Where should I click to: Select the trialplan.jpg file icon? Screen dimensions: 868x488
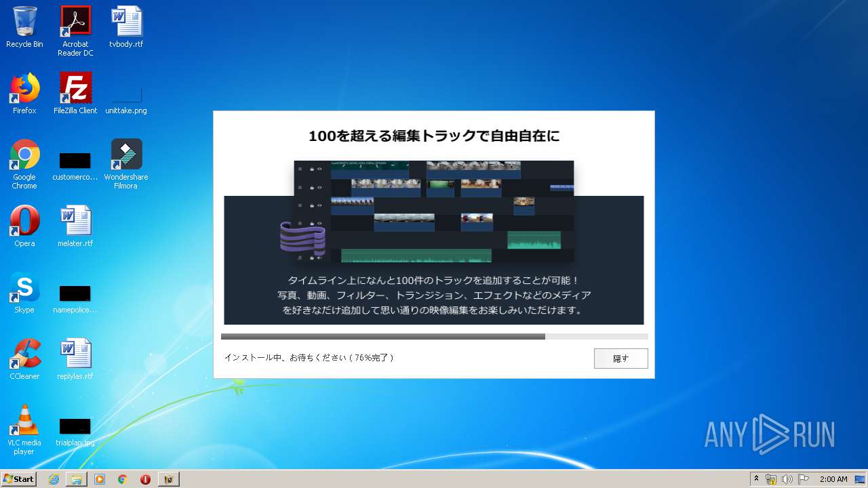[75, 431]
